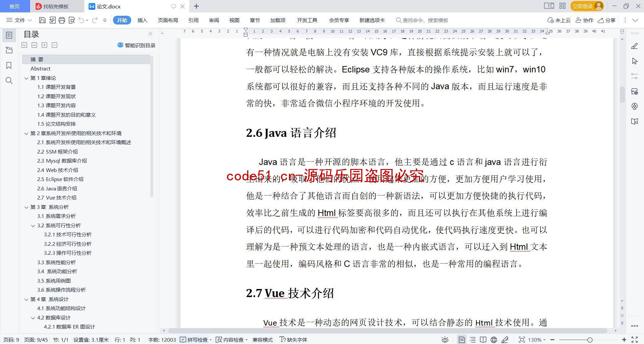This screenshot has height=344, width=644.
Task: Click zoom in plus button
Action: pyautogui.click(x=624, y=340)
